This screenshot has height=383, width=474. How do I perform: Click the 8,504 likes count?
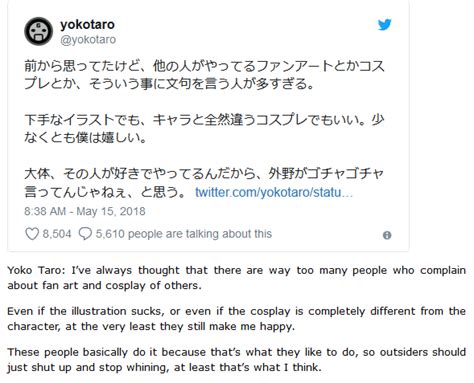point(57,234)
